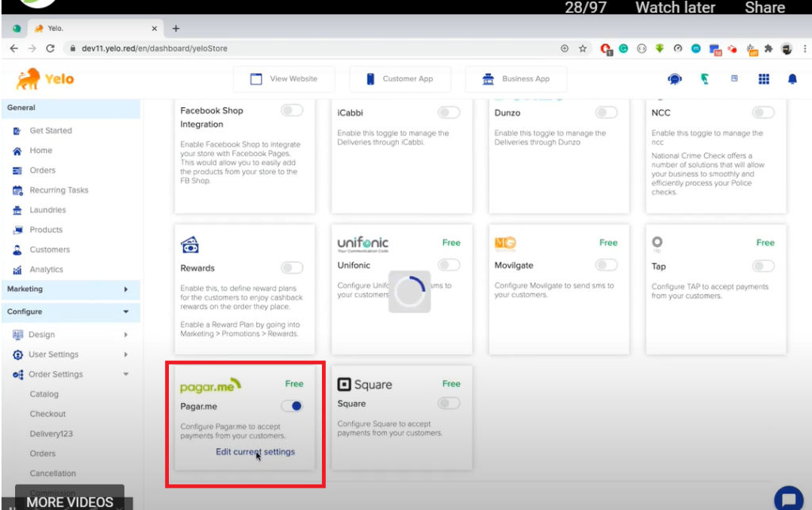Open Catalog under Order Settings
This screenshot has height=510, width=812.
[44, 394]
